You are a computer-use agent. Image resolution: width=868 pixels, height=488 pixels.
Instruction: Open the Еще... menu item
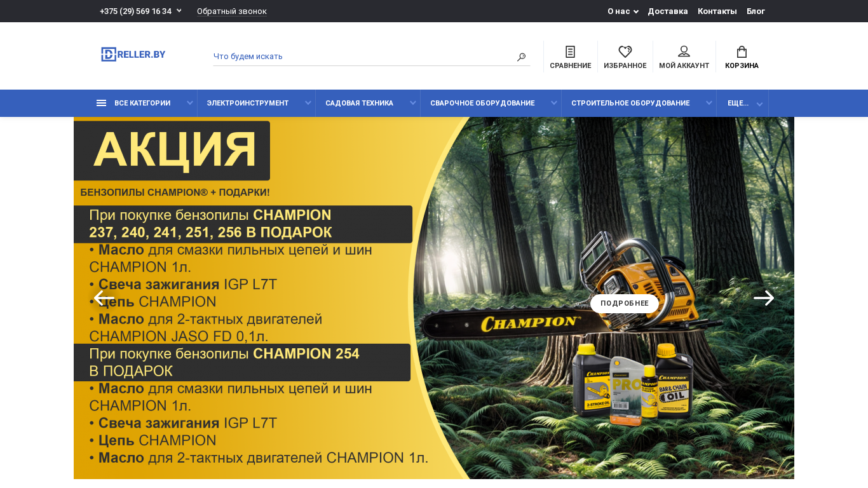[x=738, y=103]
